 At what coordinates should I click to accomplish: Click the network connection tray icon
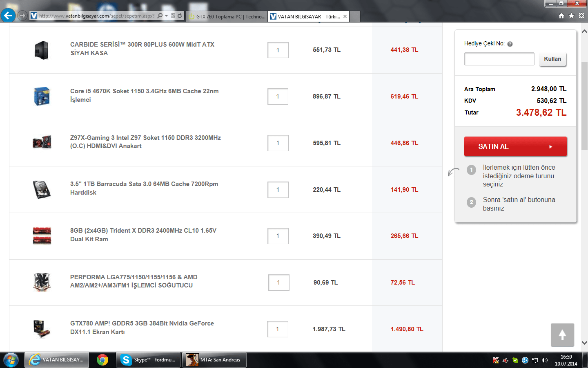[535, 360]
